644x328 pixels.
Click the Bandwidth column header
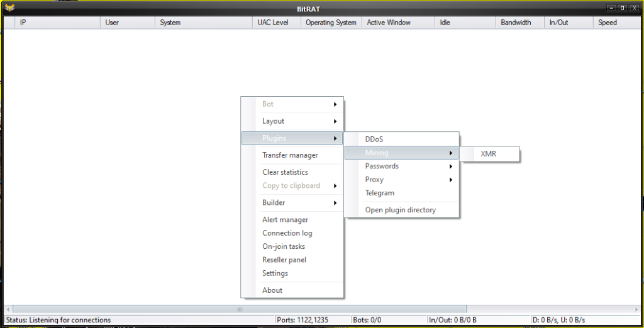516,23
